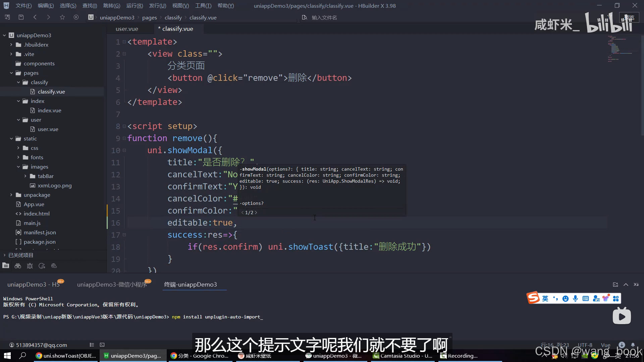
Task: Click the file search preview icon
Action: 305,17
